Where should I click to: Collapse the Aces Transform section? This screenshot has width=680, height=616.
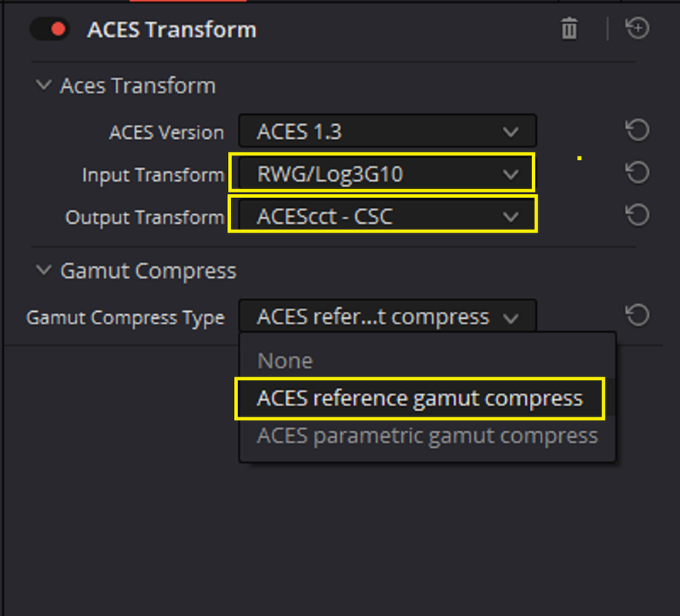(43, 85)
